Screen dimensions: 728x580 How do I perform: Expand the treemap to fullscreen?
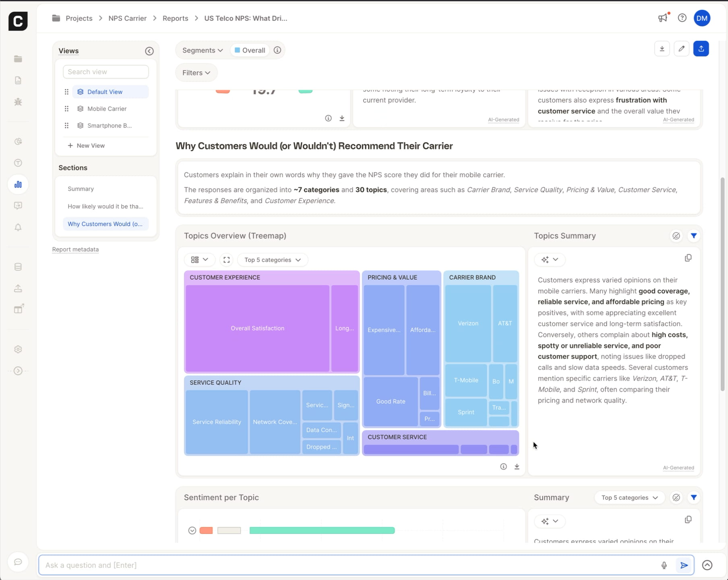227,260
